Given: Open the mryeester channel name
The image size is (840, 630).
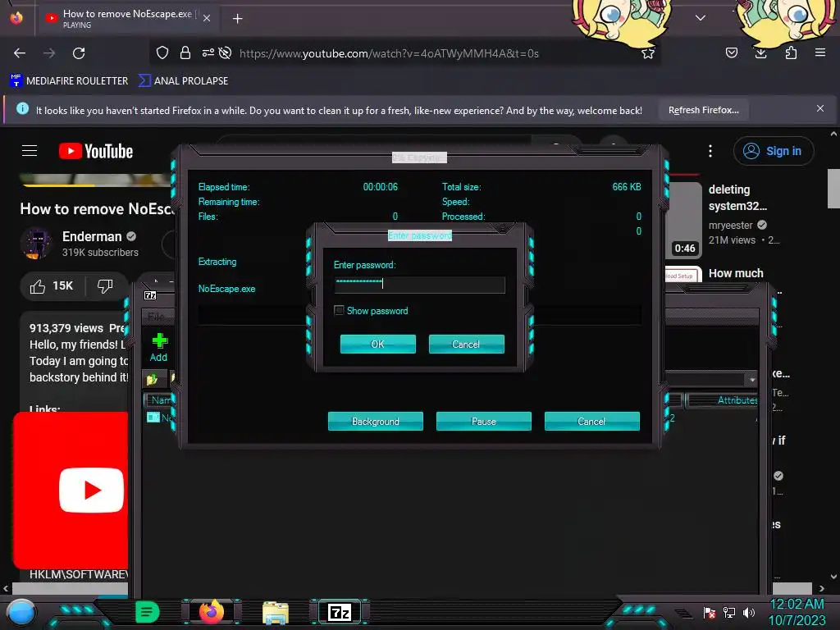Looking at the screenshot, I should point(730,225).
